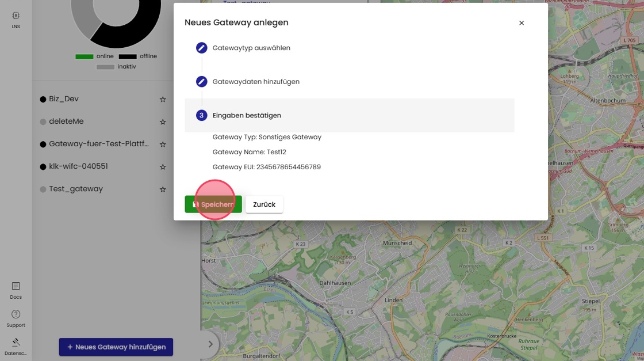Expand the Gatewaytyp auswählen step
Viewport: 644px width, 361px height.
[x=251, y=48]
